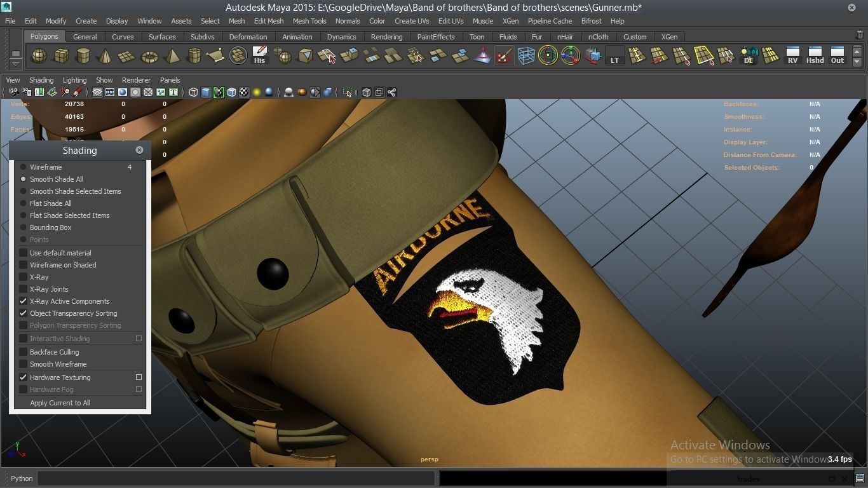Open the Out Outliner shelf icon

point(837,56)
